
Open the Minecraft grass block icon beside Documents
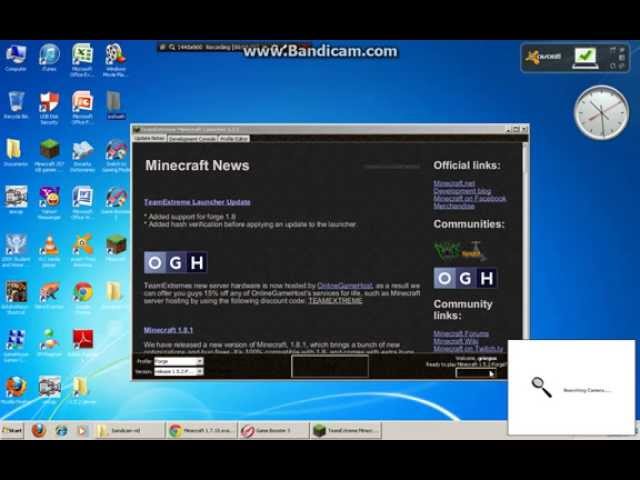tap(49, 154)
